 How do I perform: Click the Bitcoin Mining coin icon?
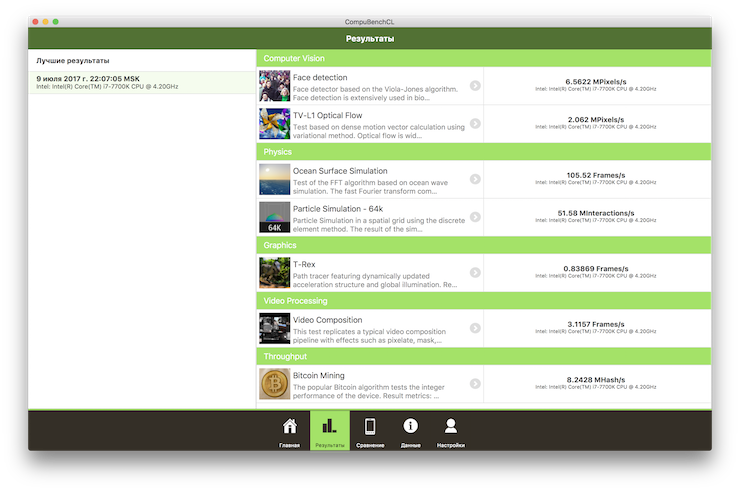click(x=275, y=384)
